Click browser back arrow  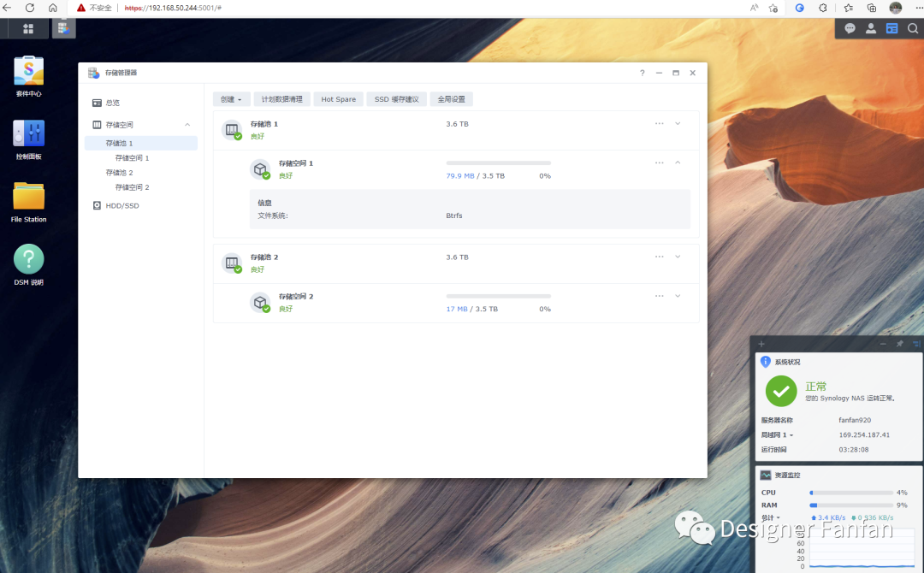click(x=7, y=8)
